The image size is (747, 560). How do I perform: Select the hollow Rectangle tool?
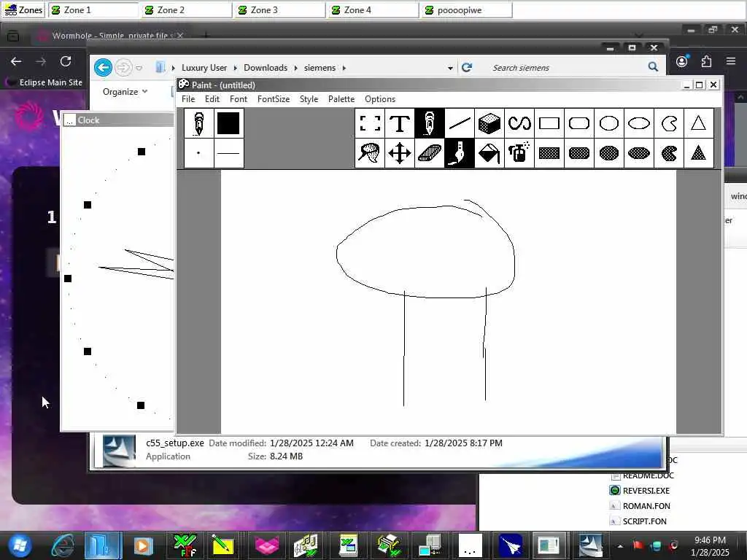[549, 123]
